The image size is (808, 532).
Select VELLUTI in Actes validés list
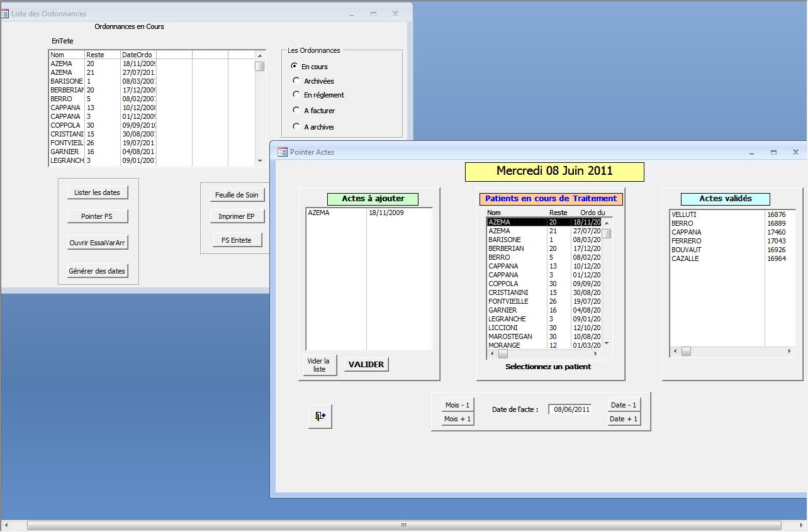tap(732, 214)
